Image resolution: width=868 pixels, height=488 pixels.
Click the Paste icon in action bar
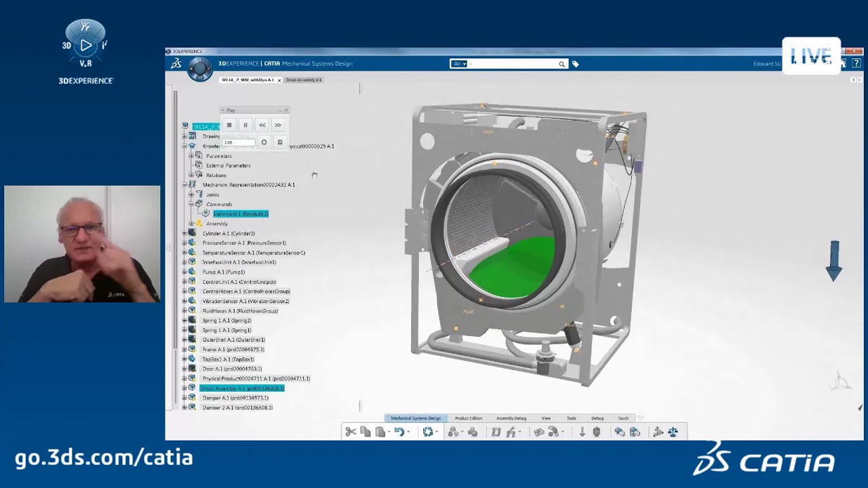tap(380, 432)
